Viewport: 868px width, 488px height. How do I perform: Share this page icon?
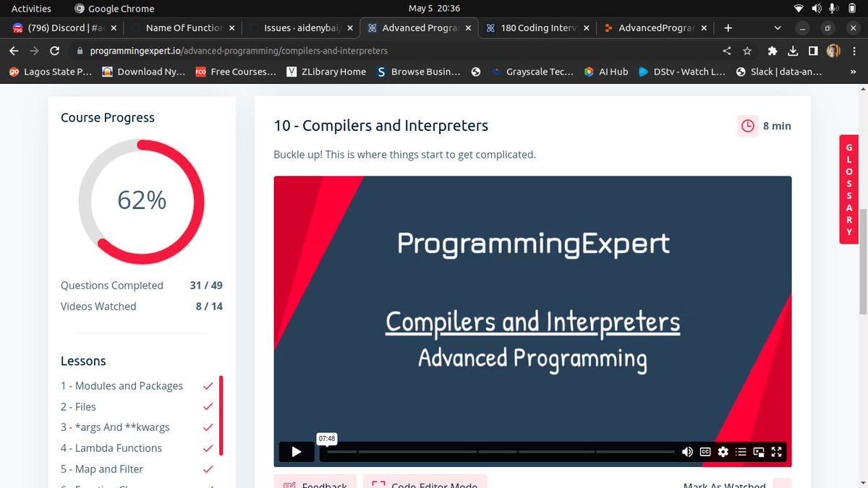[x=727, y=51]
